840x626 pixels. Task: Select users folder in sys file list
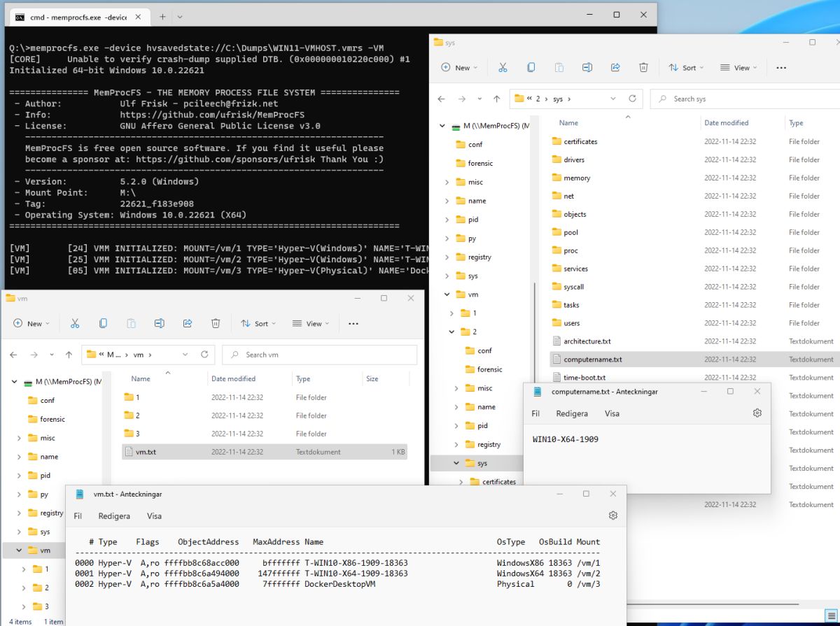pos(571,323)
